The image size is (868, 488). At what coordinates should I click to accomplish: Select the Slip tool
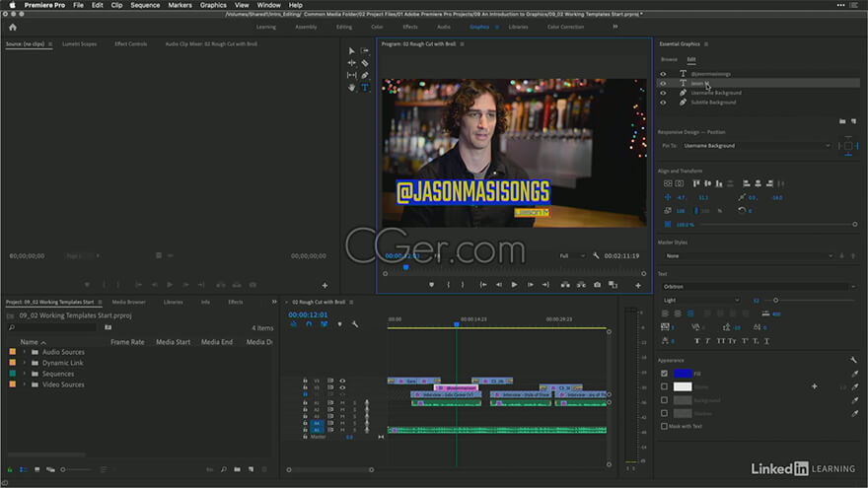[351, 75]
